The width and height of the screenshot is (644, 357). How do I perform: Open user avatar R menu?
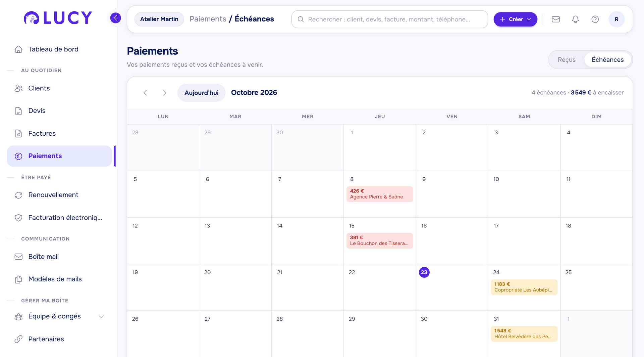pyautogui.click(x=616, y=19)
